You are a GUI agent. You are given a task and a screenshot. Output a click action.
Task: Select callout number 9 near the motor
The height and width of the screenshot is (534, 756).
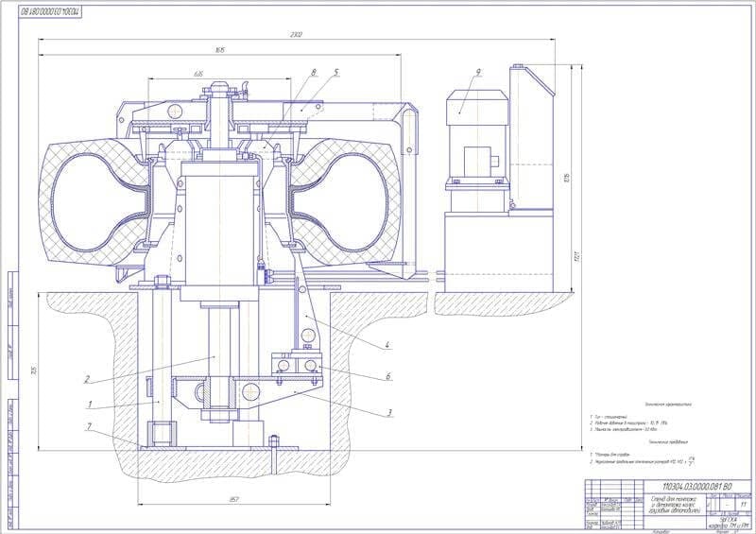pos(478,73)
